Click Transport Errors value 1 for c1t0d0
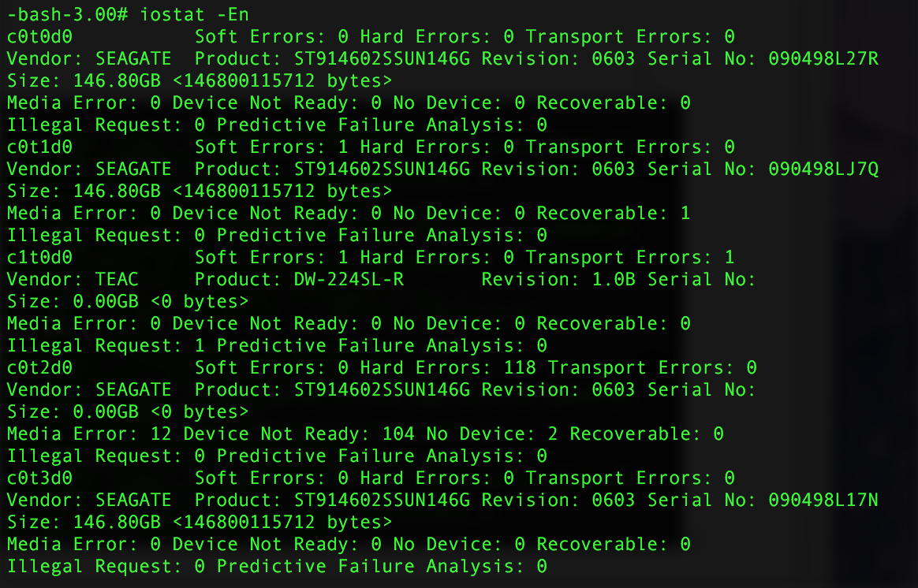 click(x=730, y=257)
